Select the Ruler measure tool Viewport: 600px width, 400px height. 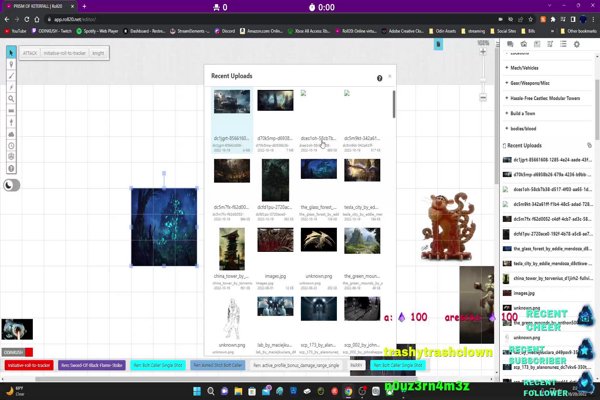pyautogui.click(x=11, y=111)
